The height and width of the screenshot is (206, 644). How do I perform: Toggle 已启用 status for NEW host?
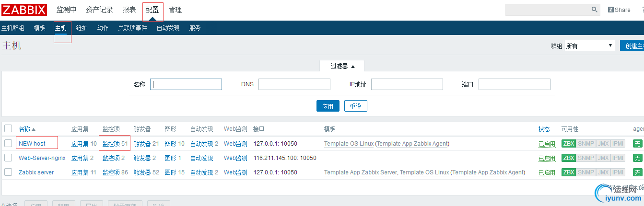point(547,144)
